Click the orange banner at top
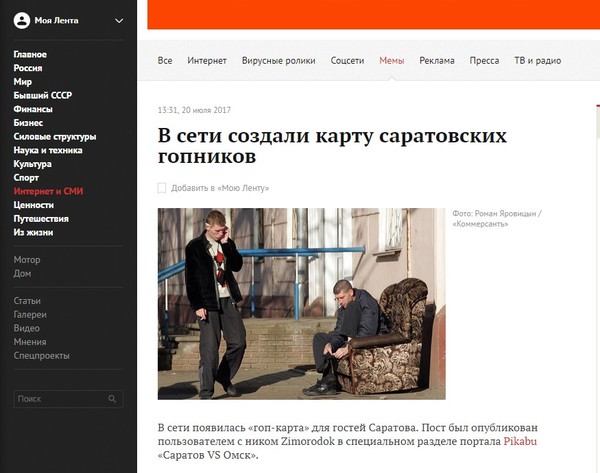Screen dimensions: 600x473 pyautogui.click(x=373, y=15)
